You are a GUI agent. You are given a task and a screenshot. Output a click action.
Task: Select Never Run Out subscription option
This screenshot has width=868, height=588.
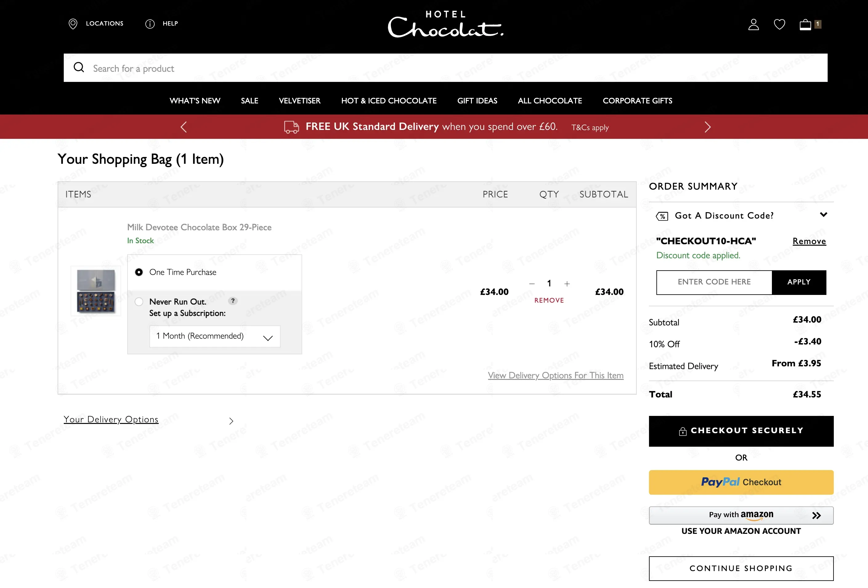(139, 302)
